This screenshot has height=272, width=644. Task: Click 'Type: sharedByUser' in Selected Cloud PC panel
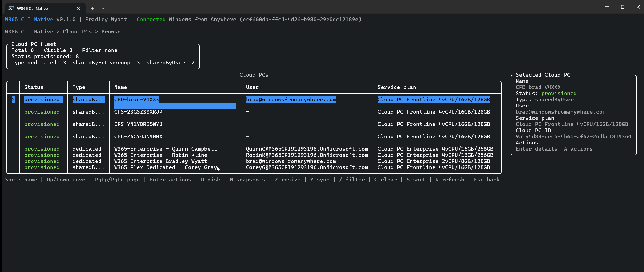point(544,100)
